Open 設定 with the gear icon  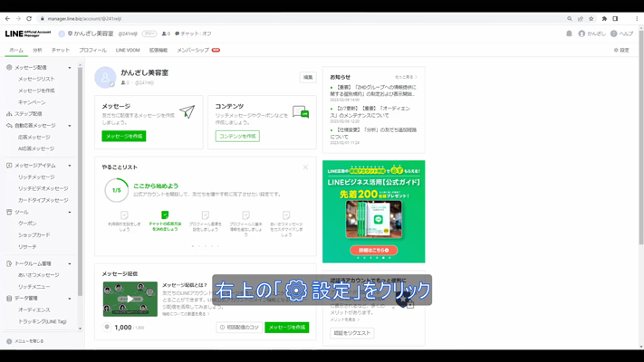(x=621, y=50)
